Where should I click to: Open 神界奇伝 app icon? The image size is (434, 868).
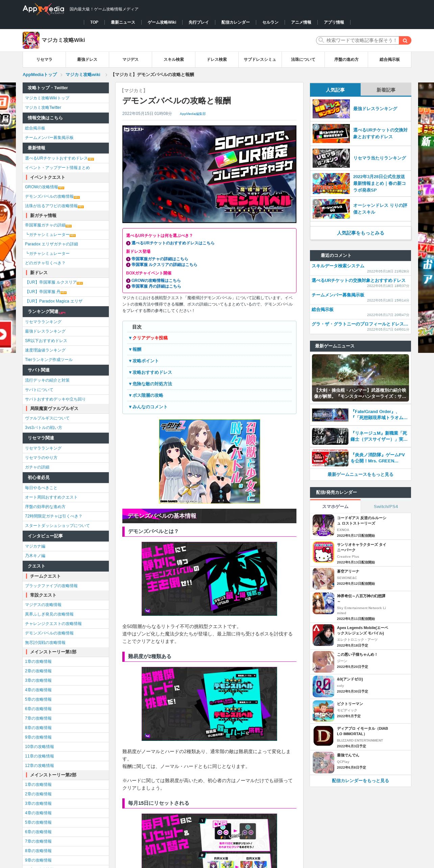point(323,603)
